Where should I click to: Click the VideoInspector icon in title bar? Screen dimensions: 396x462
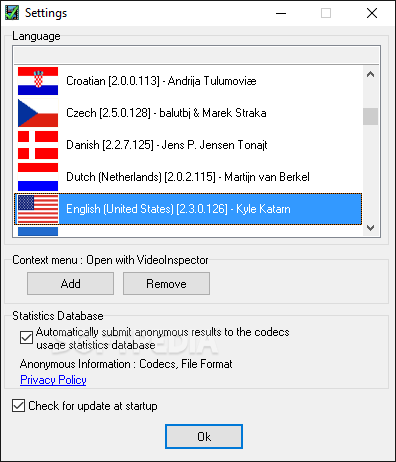[12, 13]
